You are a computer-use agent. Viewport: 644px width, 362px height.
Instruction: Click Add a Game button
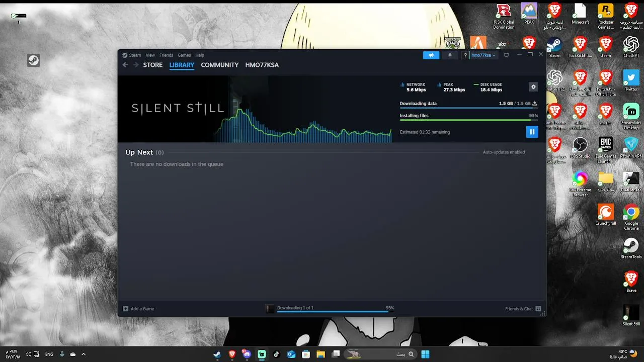138,309
